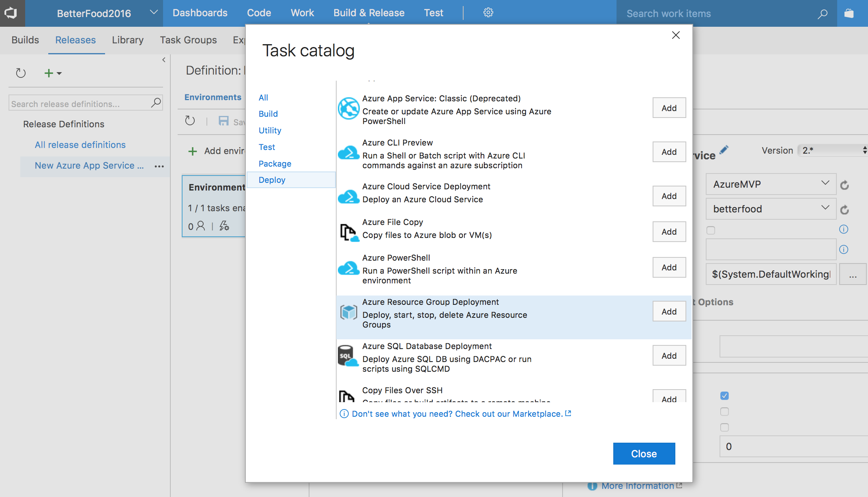Add the Azure CLI Preview task
868x497 pixels.
pos(669,152)
